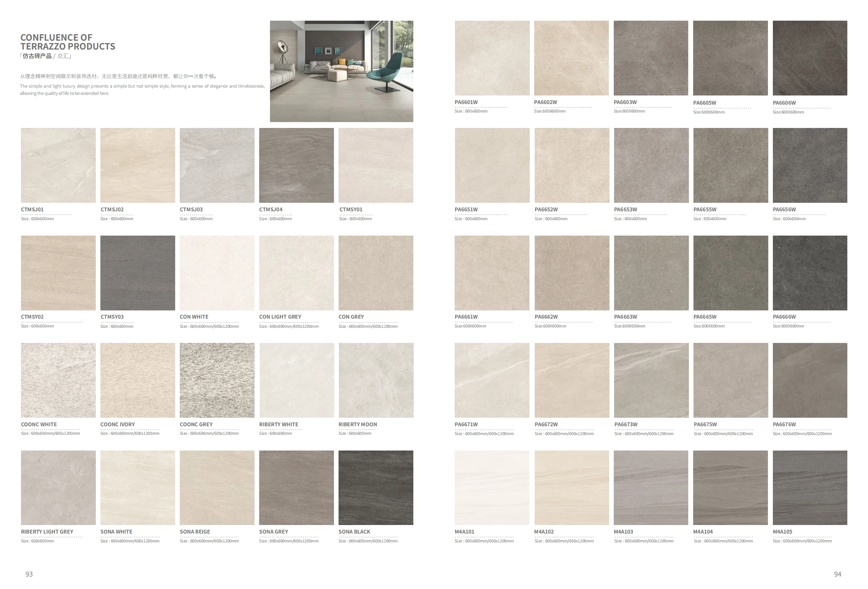The width and height of the screenshot is (868, 589).
Task: Click the Confluence of Terrazzo Products heading
Action: tap(68, 42)
